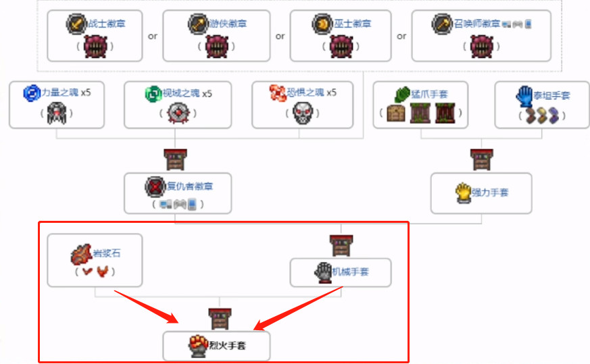Click The Twins boss icon under 视域之魂
Screen dimensions: 590x364
178,113
